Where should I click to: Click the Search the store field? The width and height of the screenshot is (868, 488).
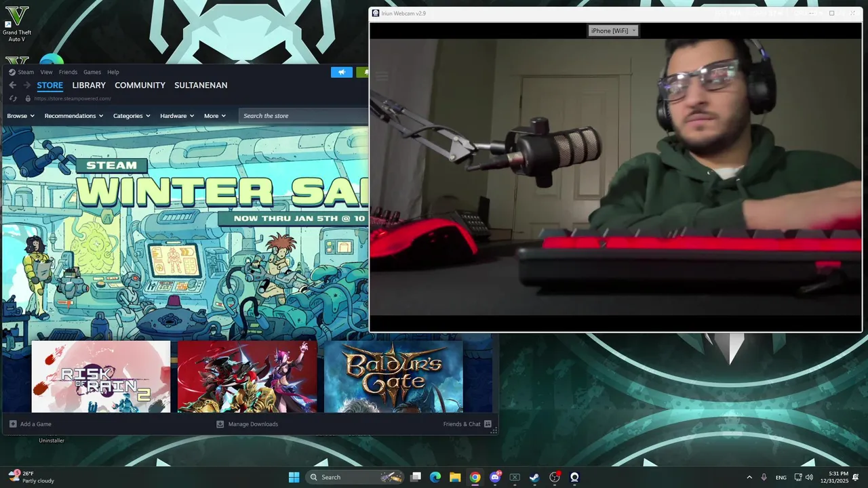303,116
